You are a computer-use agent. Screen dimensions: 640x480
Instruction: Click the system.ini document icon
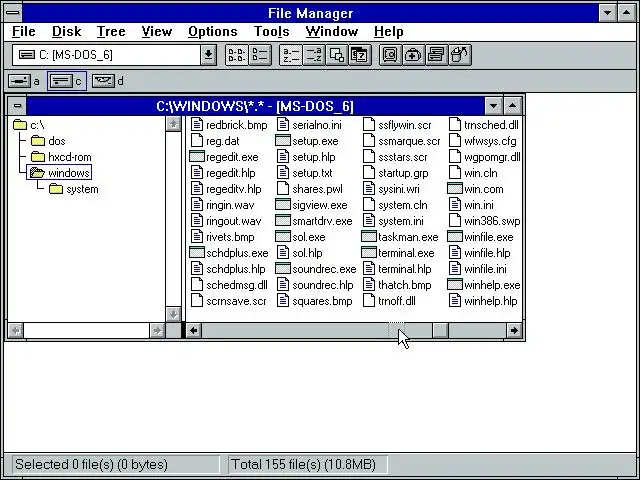[x=369, y=220]
